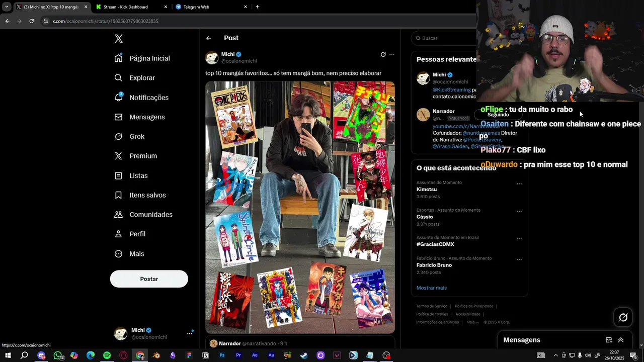Image resolution: width=644 pixels, height=362 pixels.
Task: Open the Fabricio Bruno trending topic
Action: tap(434, 265)
